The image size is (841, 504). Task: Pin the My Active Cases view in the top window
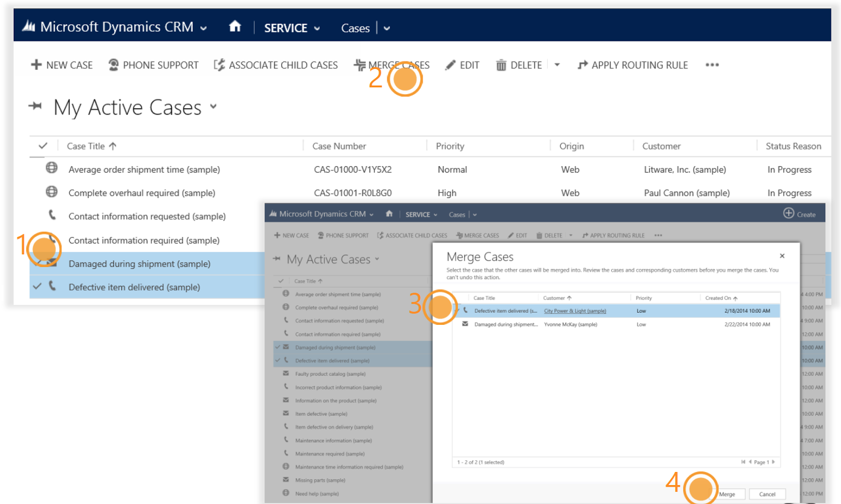point(35,106)
